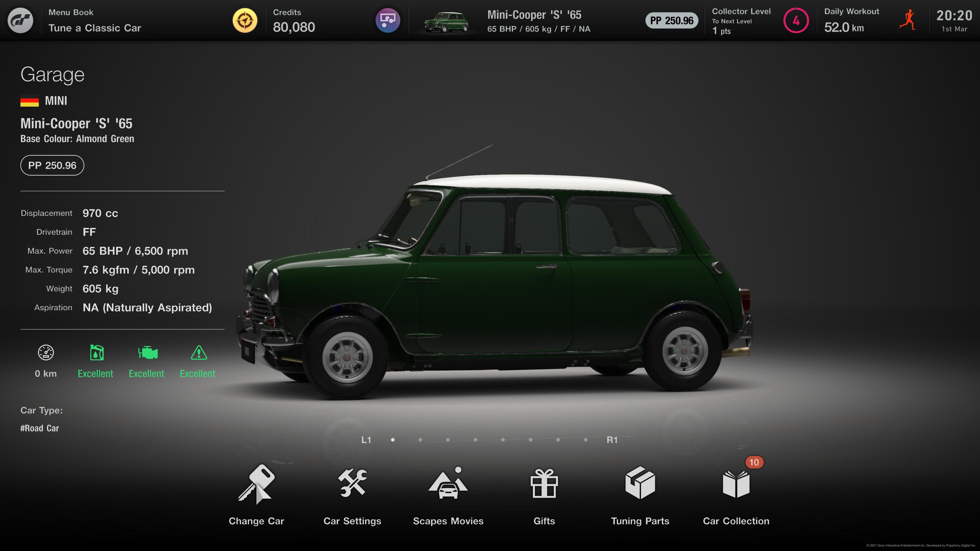Open the purple showcase icon
The height and width of the screenshot is (551, 980).
coord(388,20)
